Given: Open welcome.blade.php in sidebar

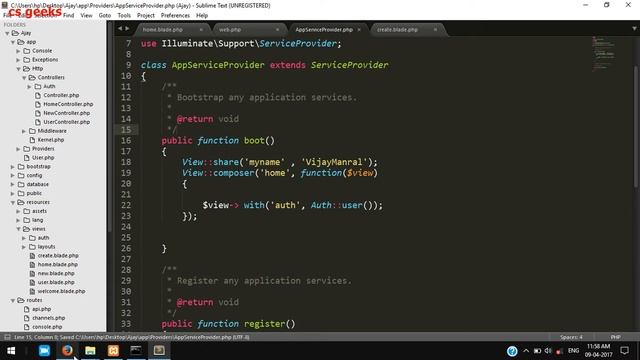Looking at the screenshot, I should tap(61, 291).
